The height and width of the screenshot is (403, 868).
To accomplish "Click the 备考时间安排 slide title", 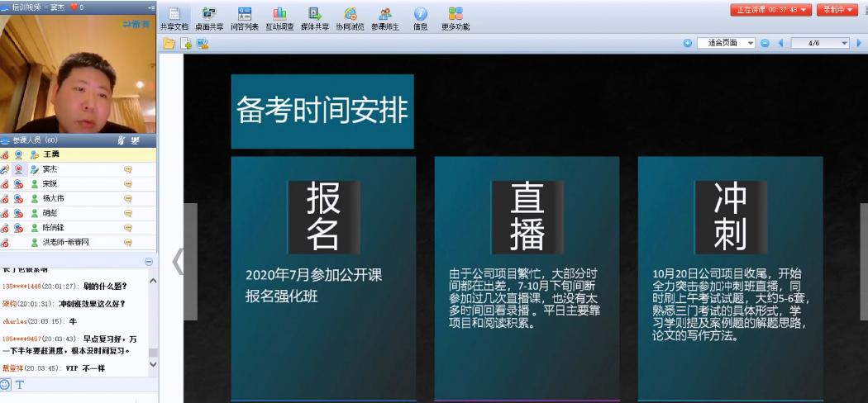I will click(322, 111).
